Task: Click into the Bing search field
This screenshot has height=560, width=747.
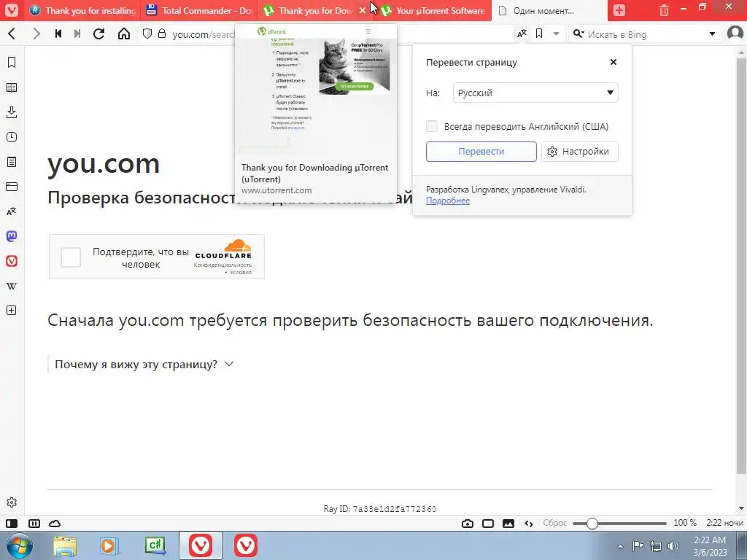Action: (x=646, y=34)
